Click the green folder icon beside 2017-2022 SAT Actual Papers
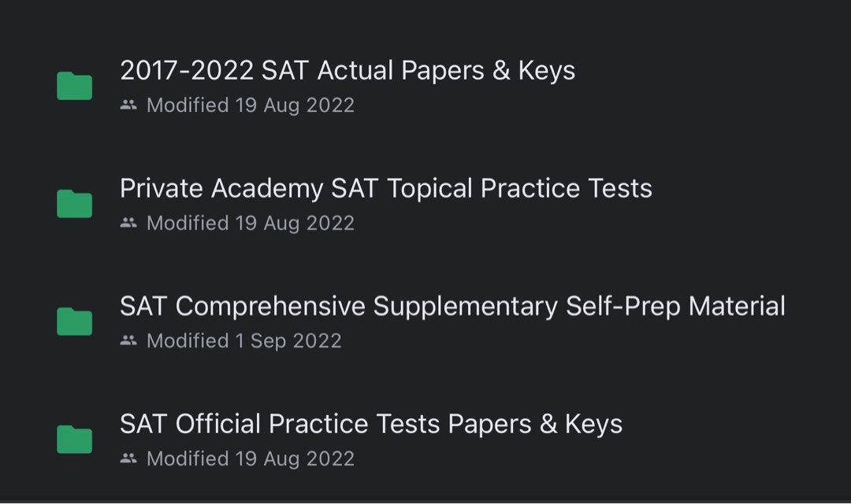This screenshot has width=851, height=504. [73, 85]
